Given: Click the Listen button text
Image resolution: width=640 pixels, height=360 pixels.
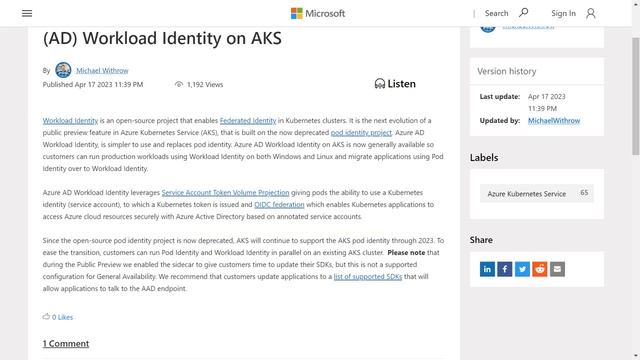Looking at the screenshot, I should [402, 84].
